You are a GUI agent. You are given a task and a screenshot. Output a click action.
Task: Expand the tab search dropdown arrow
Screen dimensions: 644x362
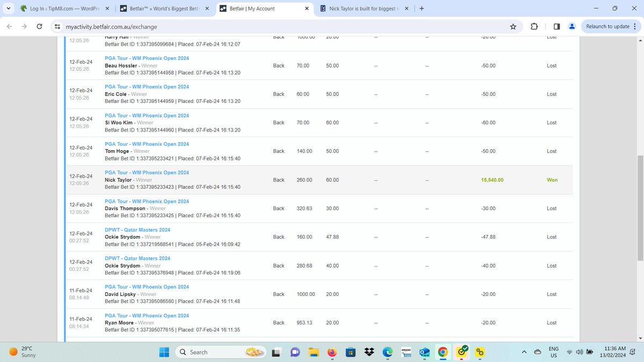click(x=8, y=9)
